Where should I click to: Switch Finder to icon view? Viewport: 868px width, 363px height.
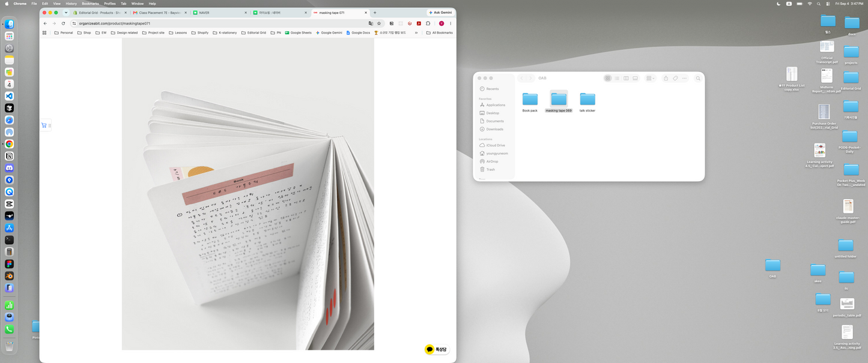pos(608,78)
